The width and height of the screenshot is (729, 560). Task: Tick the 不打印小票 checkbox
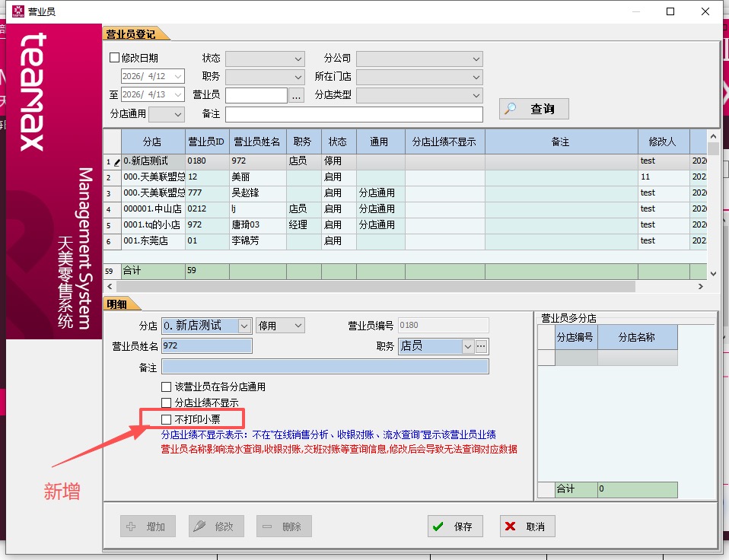[x=167, y=419]
